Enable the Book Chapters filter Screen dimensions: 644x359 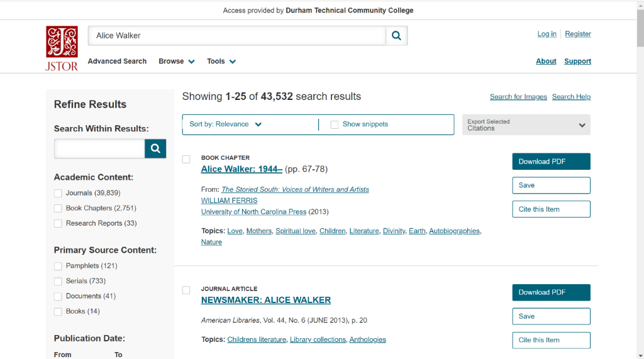tap(58, 208)
